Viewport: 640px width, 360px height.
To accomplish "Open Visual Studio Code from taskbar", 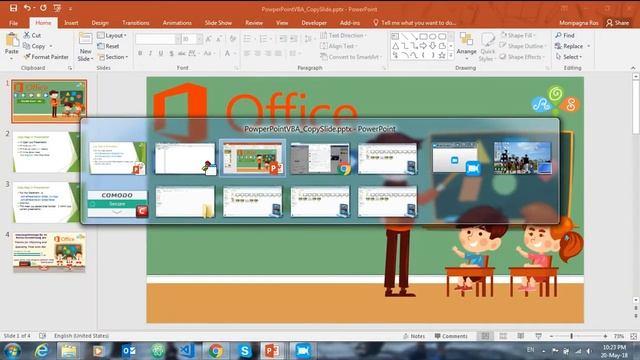I will tap(187, 351).
